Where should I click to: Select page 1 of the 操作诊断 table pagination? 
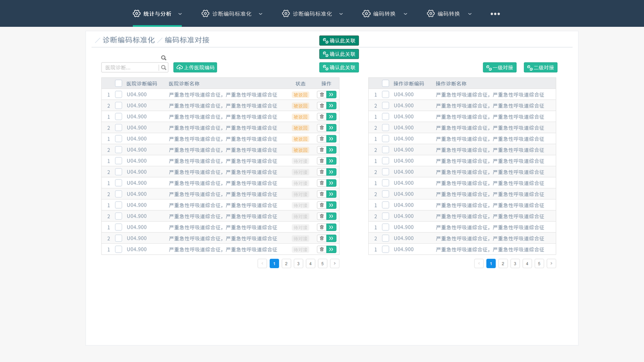[x=491, y=263]
